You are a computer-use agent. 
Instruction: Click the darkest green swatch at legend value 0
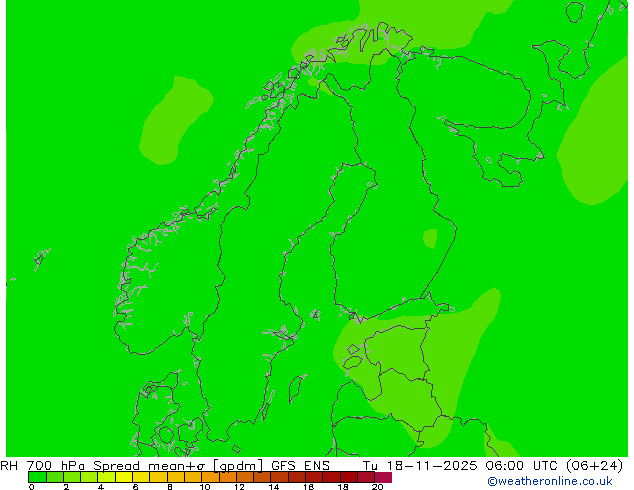[x=37, y=477]
